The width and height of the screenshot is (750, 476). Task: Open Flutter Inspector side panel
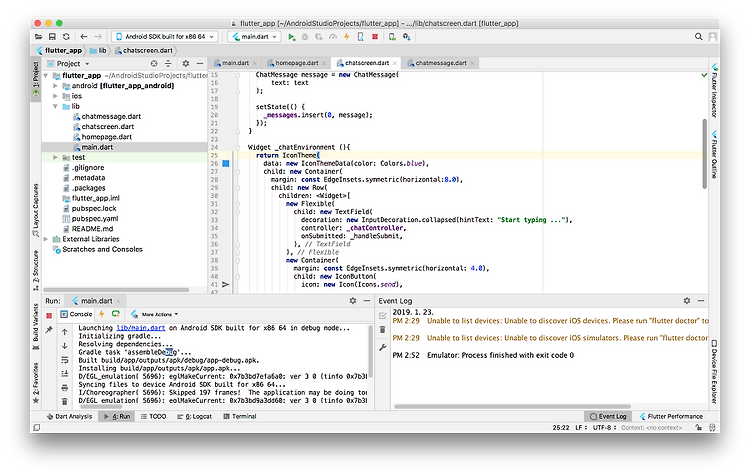click(714, 89)
